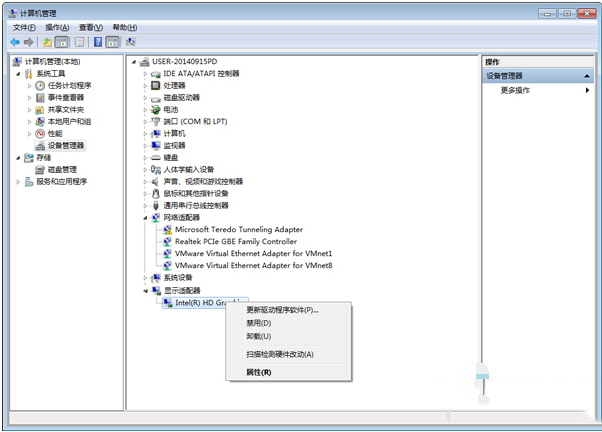Image resolution: width=602 pixels, height=432 pixels.
Task: Choose 属性(R) in context menu
Action: 289,372
